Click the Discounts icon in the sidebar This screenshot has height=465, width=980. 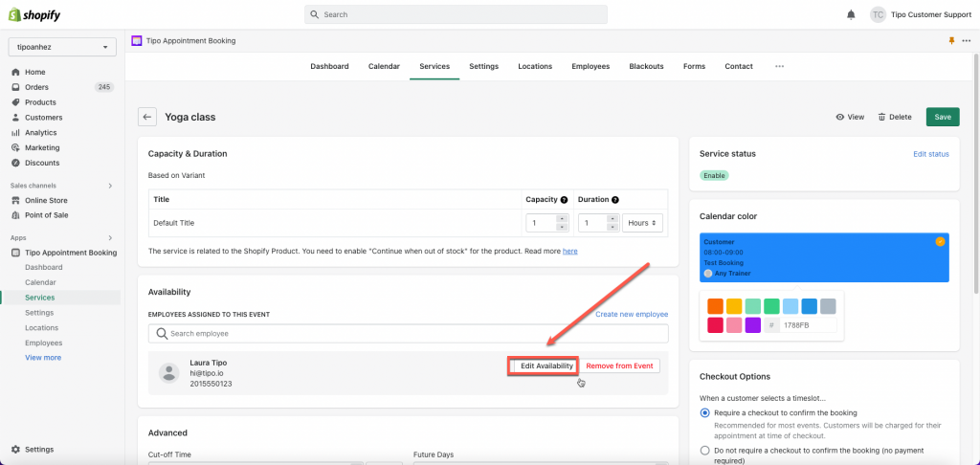15,163
